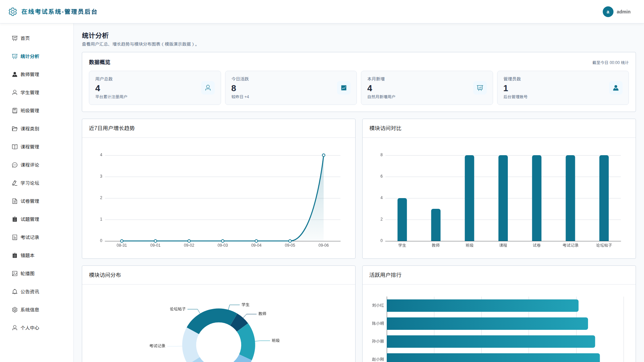
Task: Click the 课程 bar in 模块访问对比
Action: (x=503, y=198)
